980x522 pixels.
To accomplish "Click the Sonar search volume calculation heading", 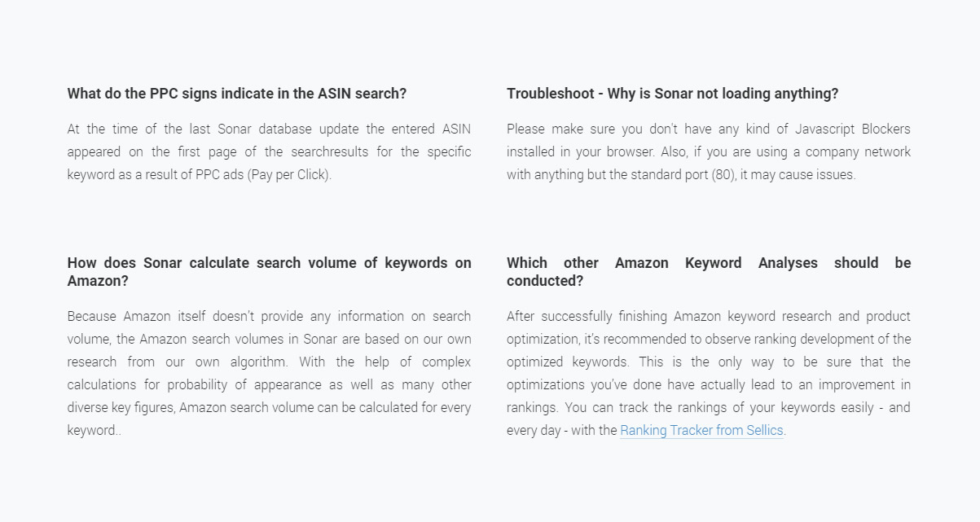I will (x=270, y=272).
